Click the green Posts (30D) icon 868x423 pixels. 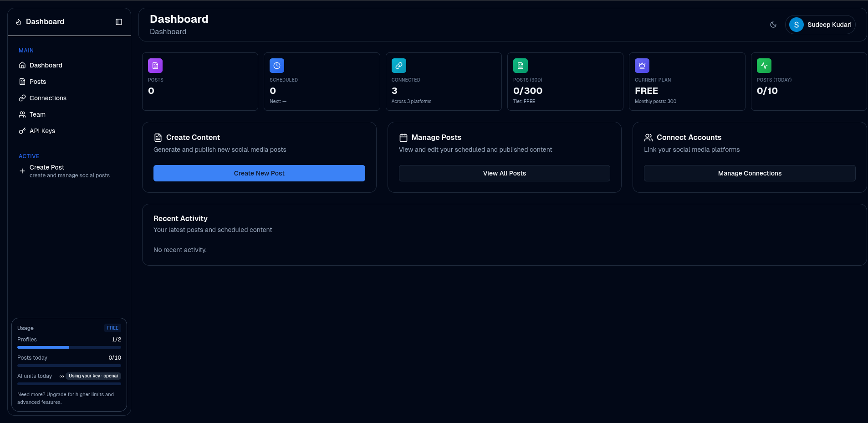[520, 66]
